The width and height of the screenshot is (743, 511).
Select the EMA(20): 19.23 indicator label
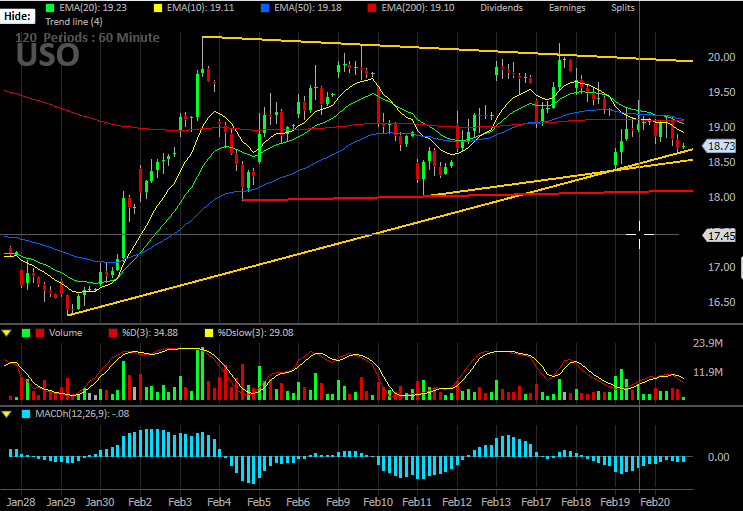coord(93,8)
